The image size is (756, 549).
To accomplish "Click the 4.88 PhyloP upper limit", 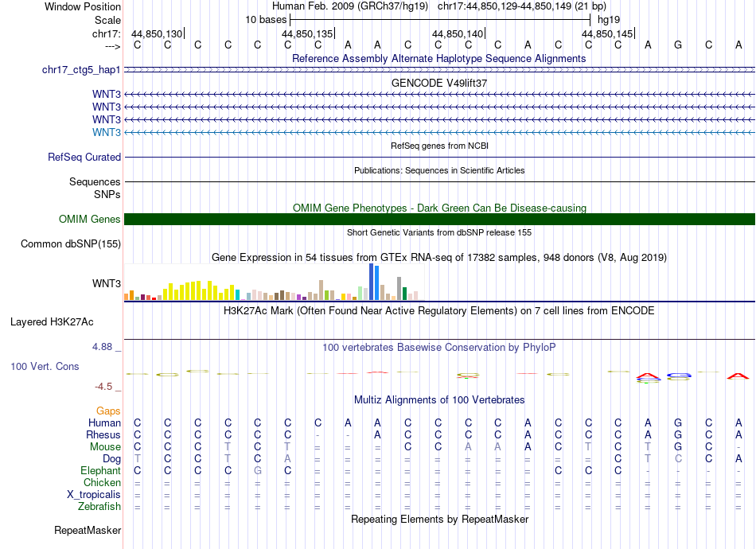I will (x=102, y=347).
